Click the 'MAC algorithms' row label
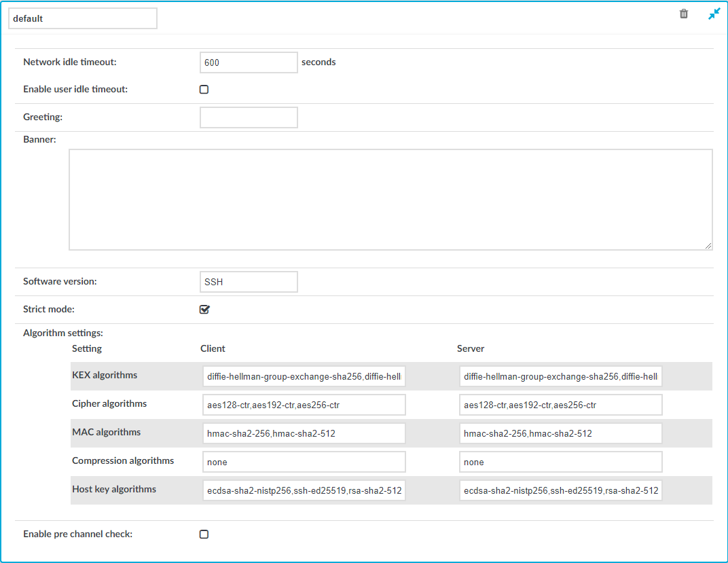728x563 pixels. tap(107, 432)
